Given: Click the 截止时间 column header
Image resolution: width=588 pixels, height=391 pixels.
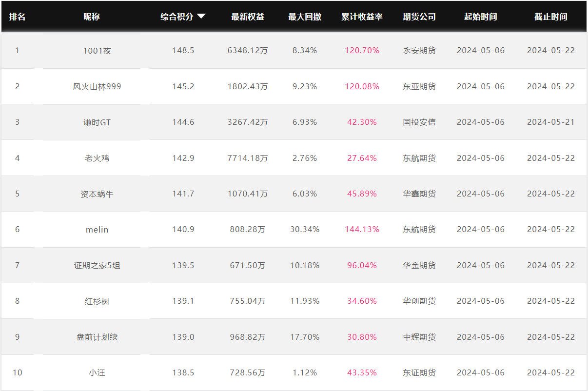Looking at the screenshot, I should 551,17.
